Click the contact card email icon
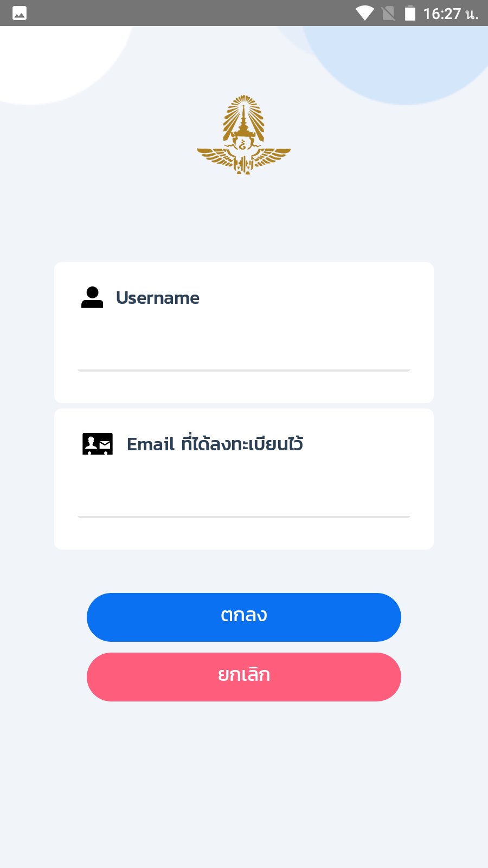The height and width of the screenshot is (868, 488). pos(98,444)
